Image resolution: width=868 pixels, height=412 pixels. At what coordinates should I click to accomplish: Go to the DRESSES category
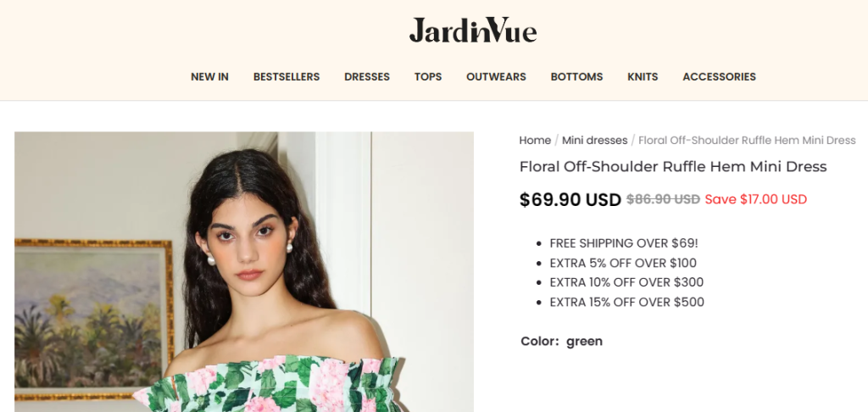point(367,77)
